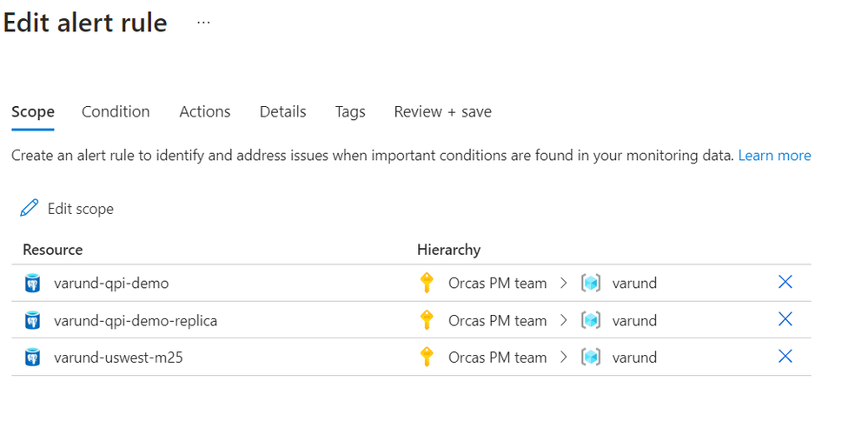Select the Tags tab
Screen dimensions: 868x421
click(350, 111)
